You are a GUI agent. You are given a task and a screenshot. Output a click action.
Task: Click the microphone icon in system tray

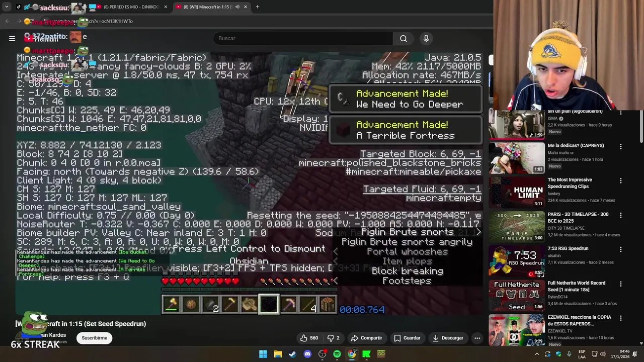pyautogui.click(x=569, y=354)
